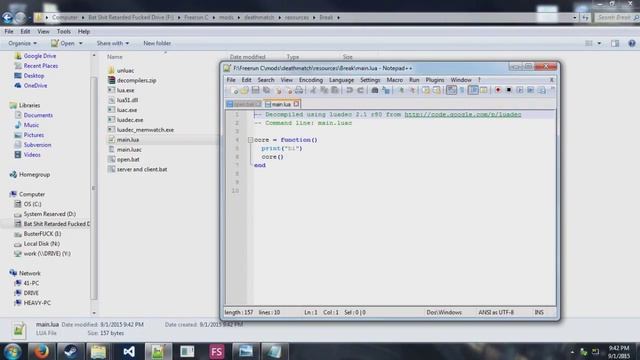Open Notepad++ Search menu
The width and height of the screenshot is (640, 360).
pos(266,80)
